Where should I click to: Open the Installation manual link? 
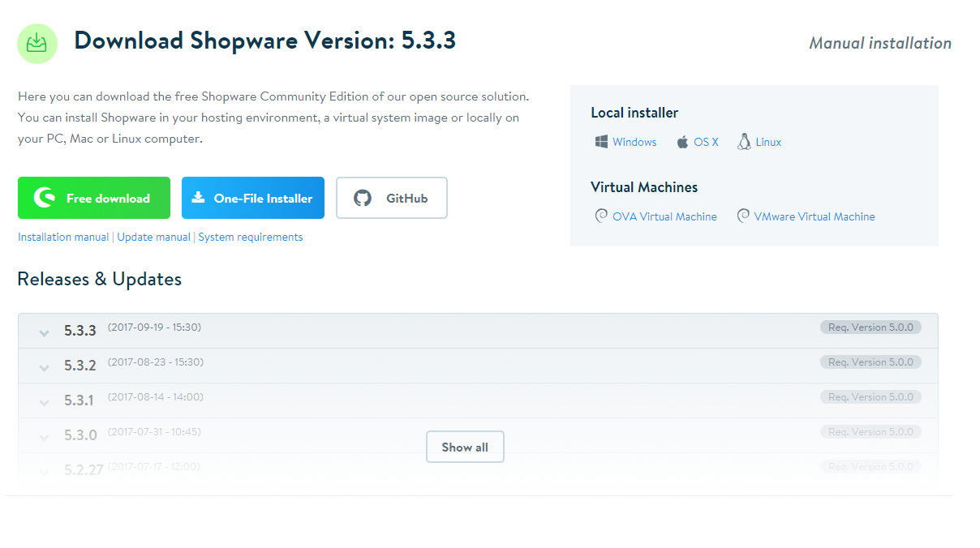coord(63,237)
